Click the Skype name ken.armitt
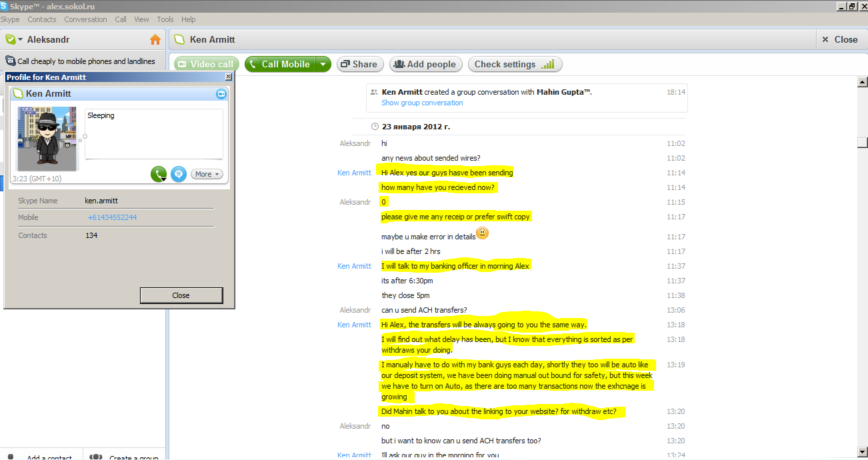The height and width of the screenshot is (460, 868). pos(101,201)
